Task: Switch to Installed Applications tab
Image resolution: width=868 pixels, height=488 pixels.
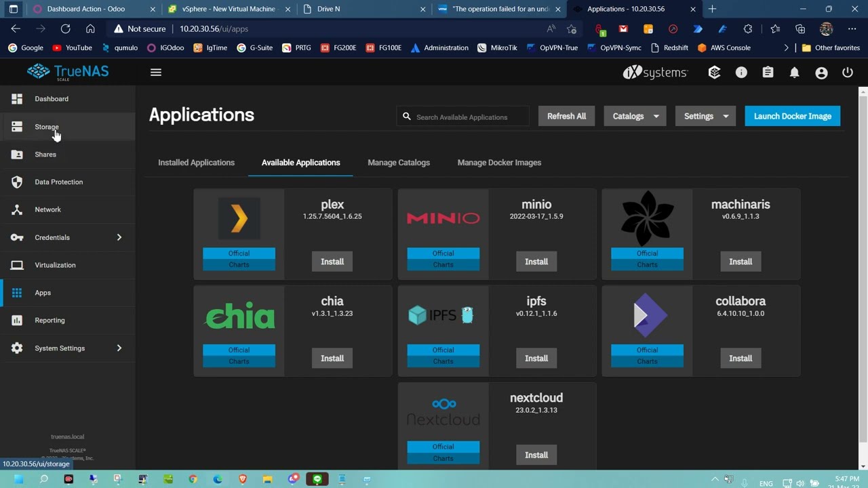Action: coord(196,163)
